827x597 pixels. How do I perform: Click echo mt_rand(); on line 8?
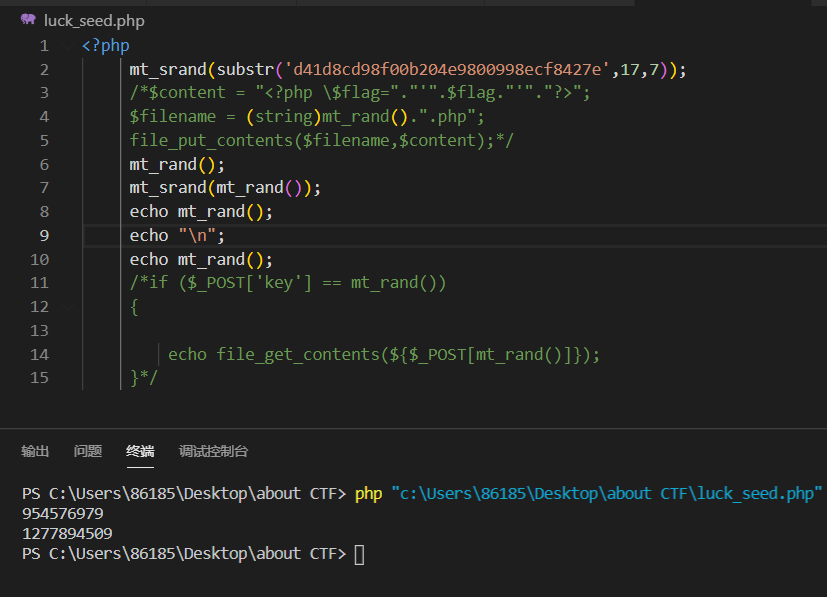201,212
